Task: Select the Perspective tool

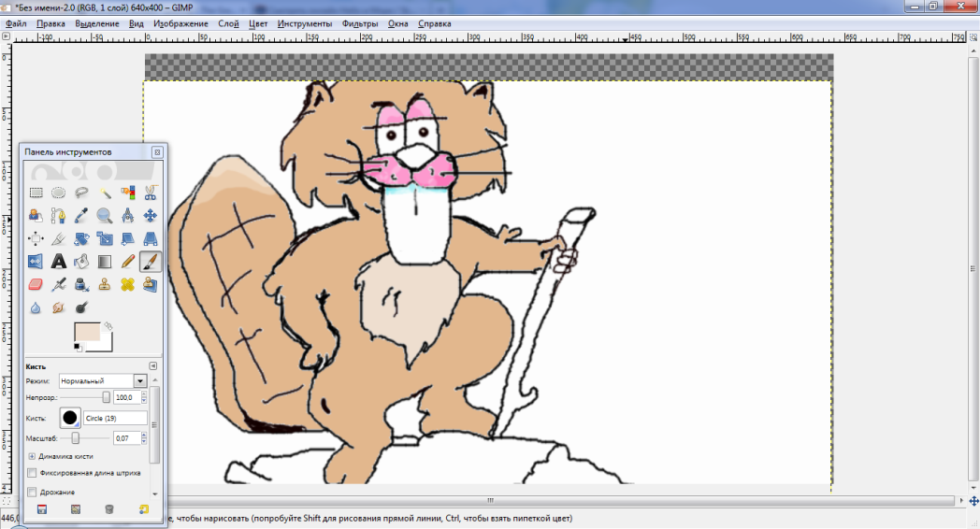Action: tap(150, 238)
